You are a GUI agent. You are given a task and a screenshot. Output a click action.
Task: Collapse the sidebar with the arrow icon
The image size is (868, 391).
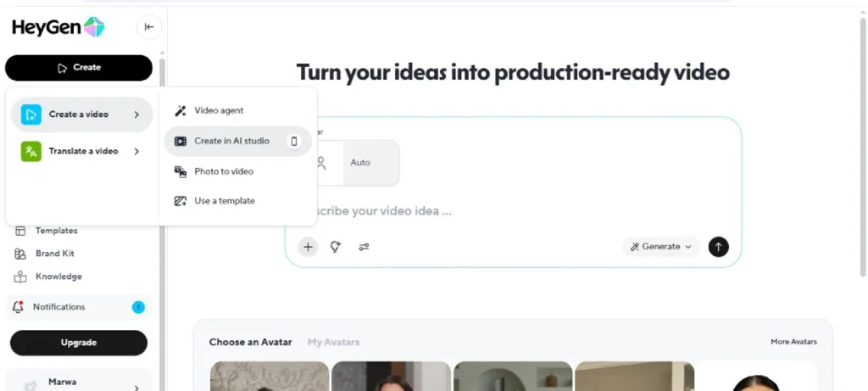point(149,27)
